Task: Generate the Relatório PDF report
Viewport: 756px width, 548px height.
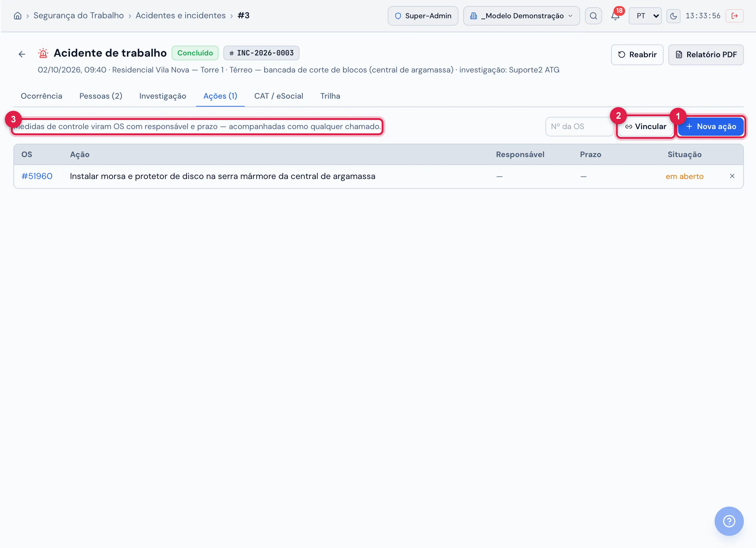Action: 706,55
